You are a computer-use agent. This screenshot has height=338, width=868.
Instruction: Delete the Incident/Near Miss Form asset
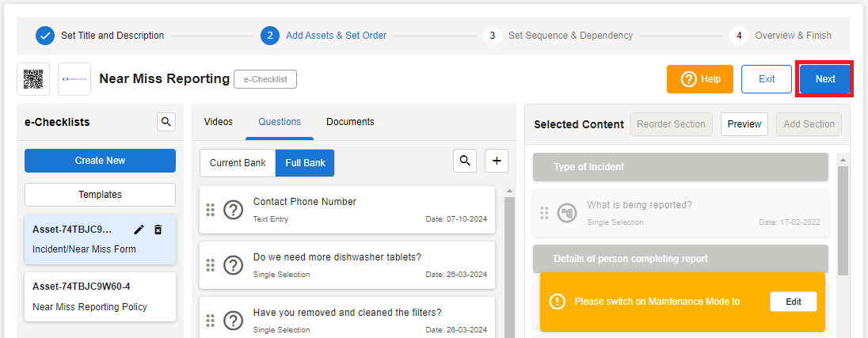pyautogui.click(x=158, y=230)
